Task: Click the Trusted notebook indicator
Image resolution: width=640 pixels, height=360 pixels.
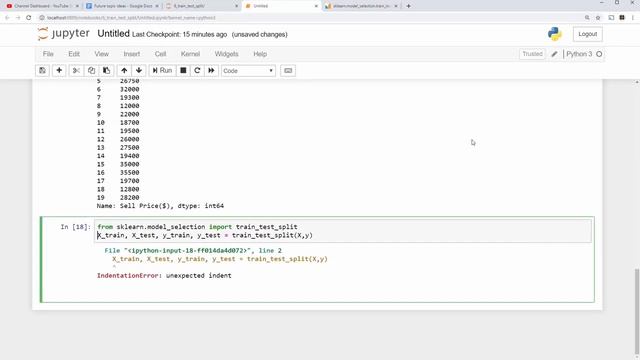Action: (532, 54)
